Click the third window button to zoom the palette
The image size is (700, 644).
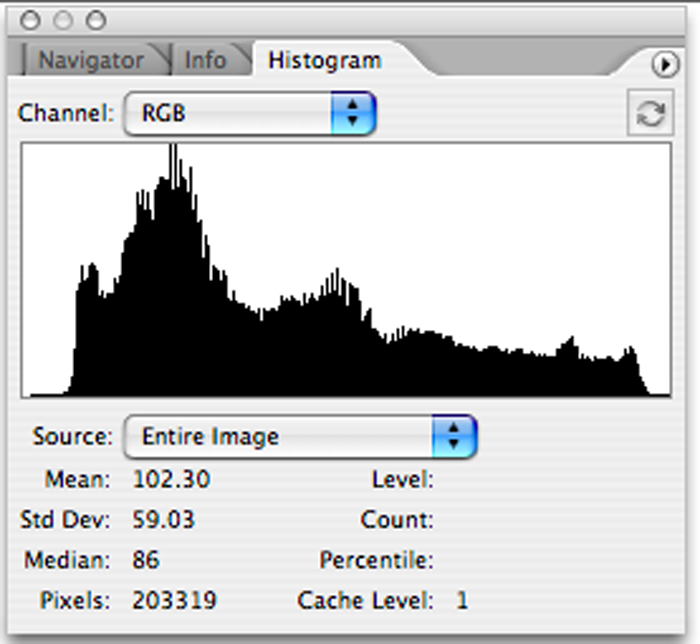[x=96, y=20]
